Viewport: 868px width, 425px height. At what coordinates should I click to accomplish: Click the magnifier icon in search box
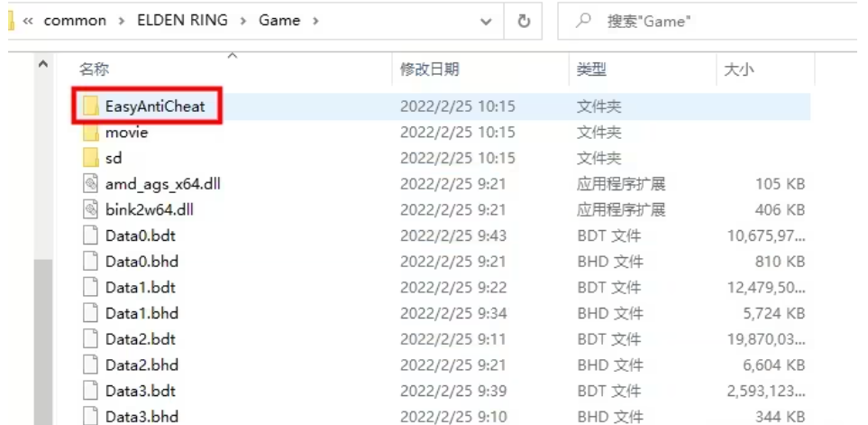(x=582, y=21)
